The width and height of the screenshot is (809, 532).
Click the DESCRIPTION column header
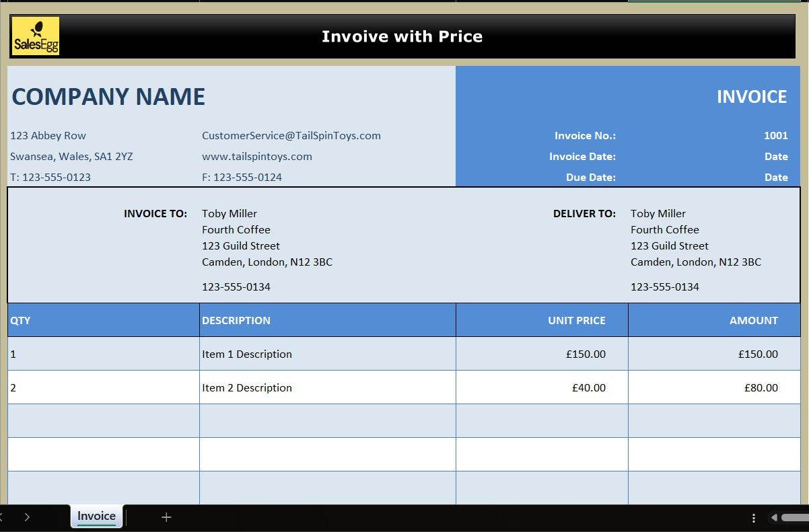pyautogui.click(x=328, y=320)
